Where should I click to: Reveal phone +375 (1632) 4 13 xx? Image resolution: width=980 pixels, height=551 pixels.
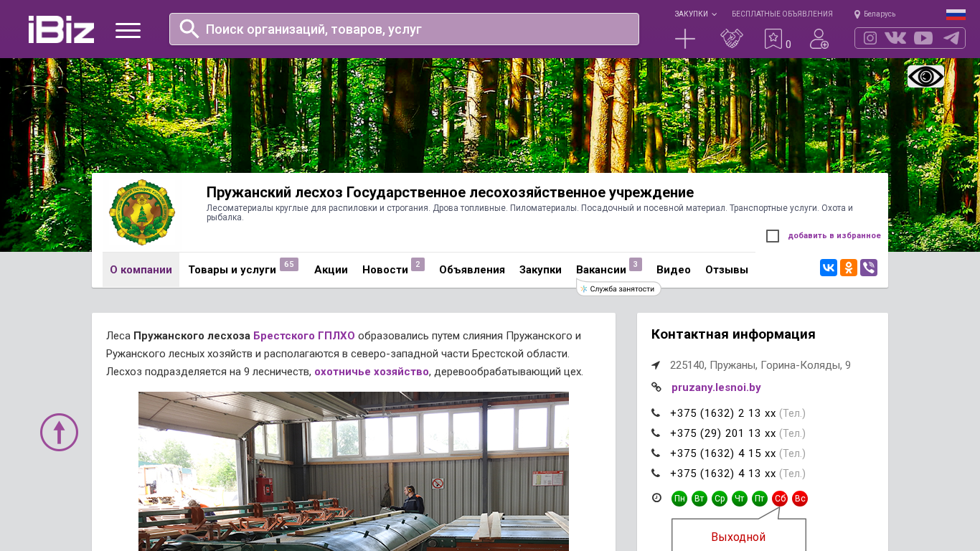coord(723,474)
